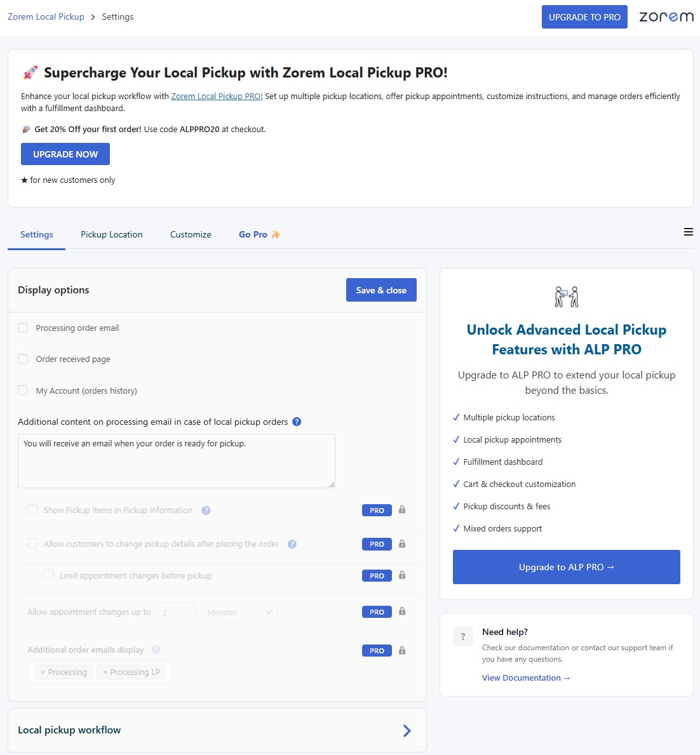
Task: Click the 'Pickup discounts & fees' feature text
Action: (506, 507)
